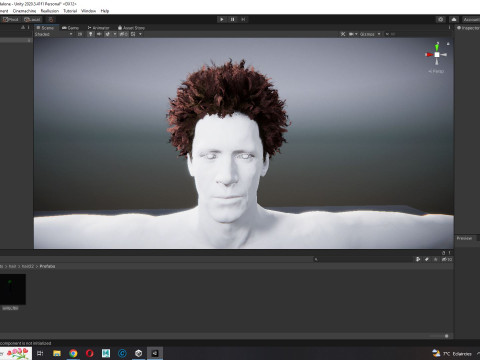480x360 pixels.
Task: Open the Scene camera settings icon
Action: tap(351, 34)
